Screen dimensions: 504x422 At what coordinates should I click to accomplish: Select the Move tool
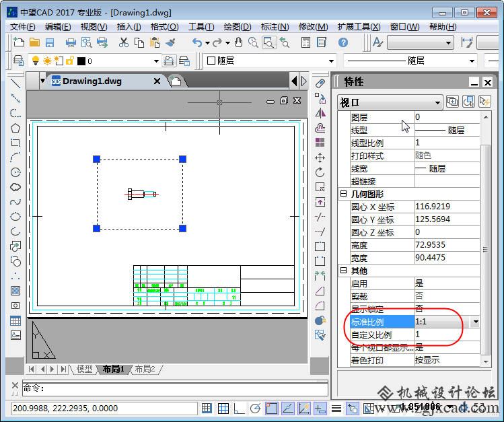[320, 157]
